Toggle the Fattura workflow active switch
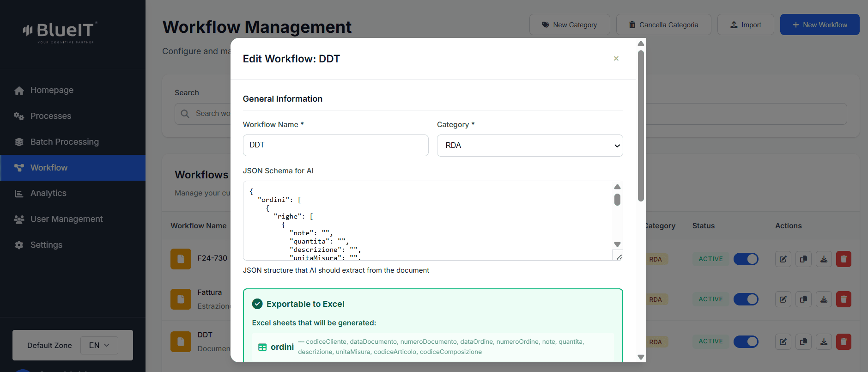This screenshot has width=868, height=372. (x=746, y=299)
